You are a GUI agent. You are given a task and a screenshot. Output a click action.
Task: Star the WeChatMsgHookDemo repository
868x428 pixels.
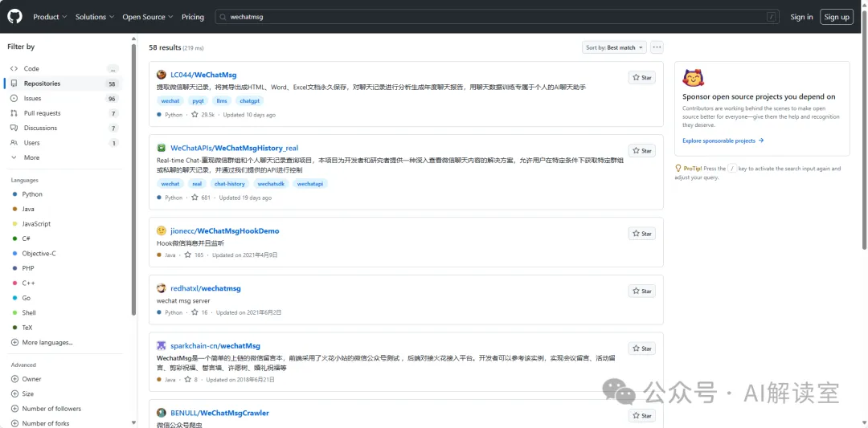click(642, 234)
